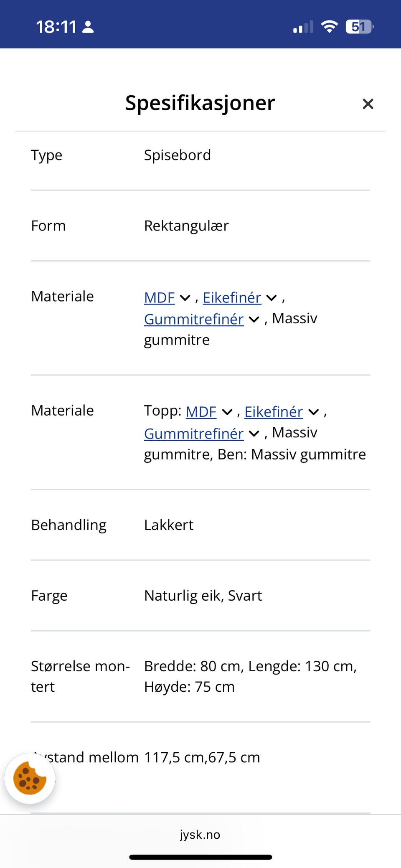
Task: Expand chevron after Eikefinér in Topp row
Action: coord(314,412)
